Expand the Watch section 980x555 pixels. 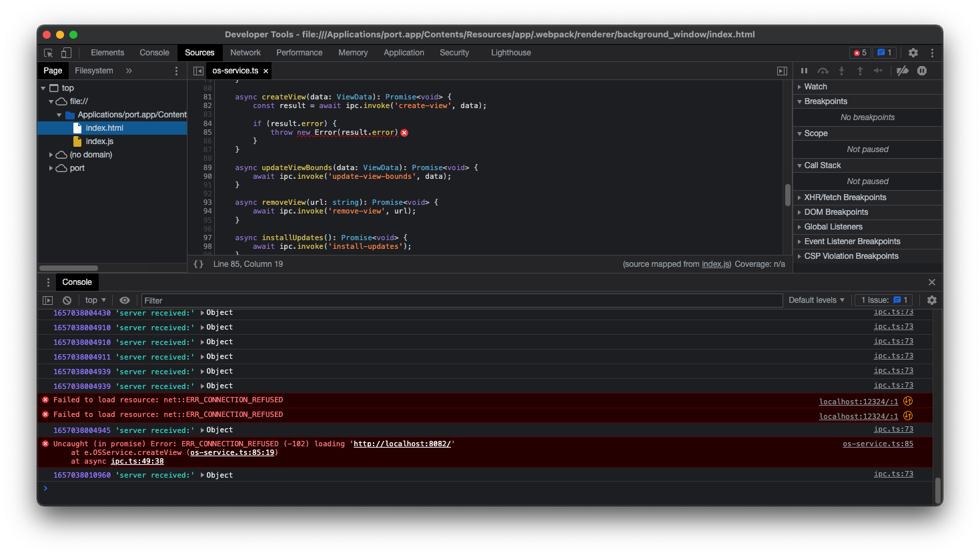867,87
